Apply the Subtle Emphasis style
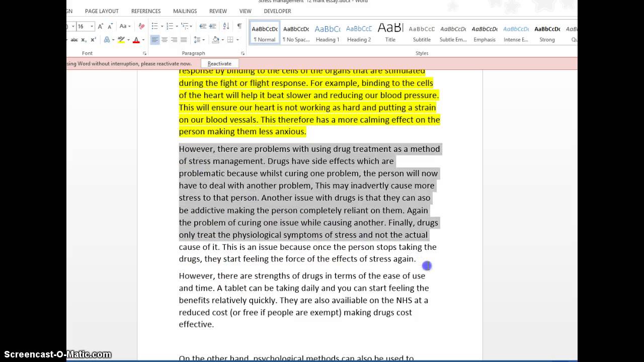This screenshot has height=362, width=644. [x=453, y=33]
